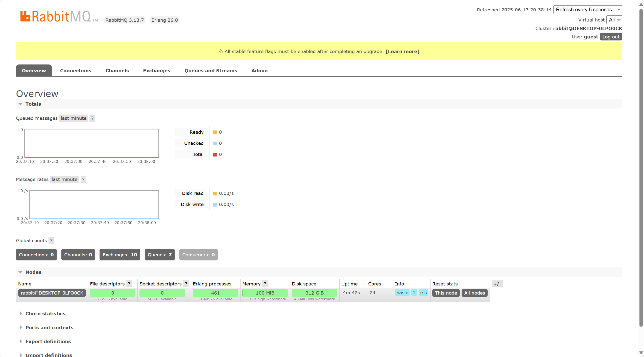Click the red Total color swatch
Screen dimensions: 644x357
[215, 154]
